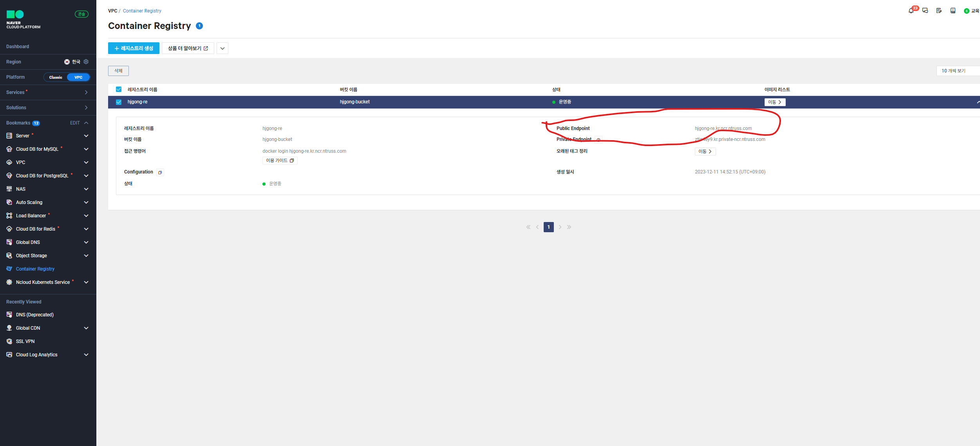980x446 pixels.
Task: Navigate to Ncloud Kubernets Service menu item
Action: coord(43,282)
